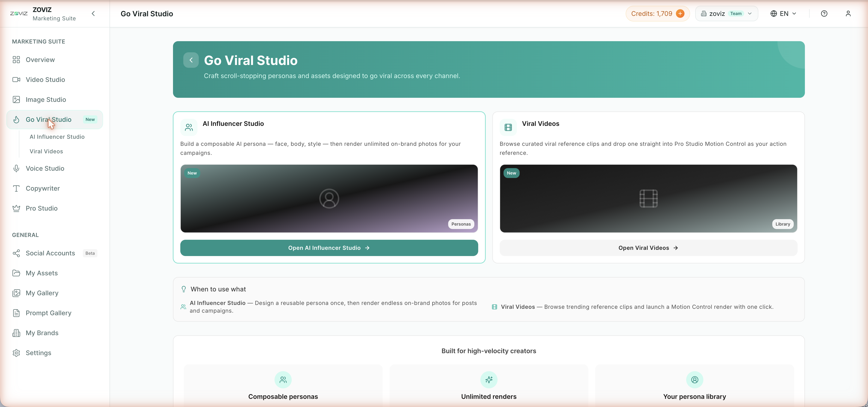868x407 pixels.
Task: Click the AI Influencer Studio card people icon
Action: 189,127
